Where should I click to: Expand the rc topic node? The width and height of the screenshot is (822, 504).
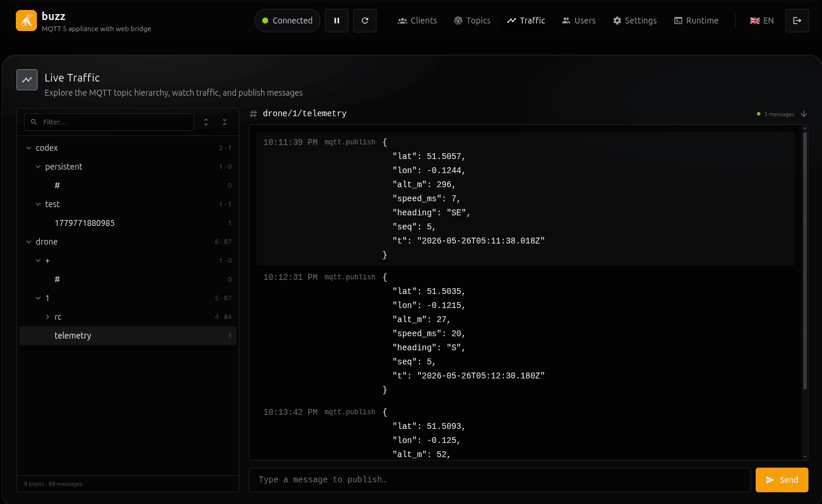pos(48,317)
